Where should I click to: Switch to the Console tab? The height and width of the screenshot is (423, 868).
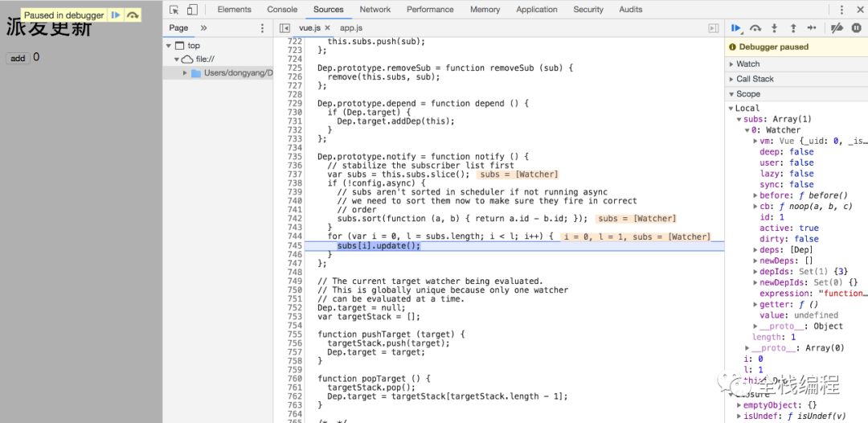[282, 10]
